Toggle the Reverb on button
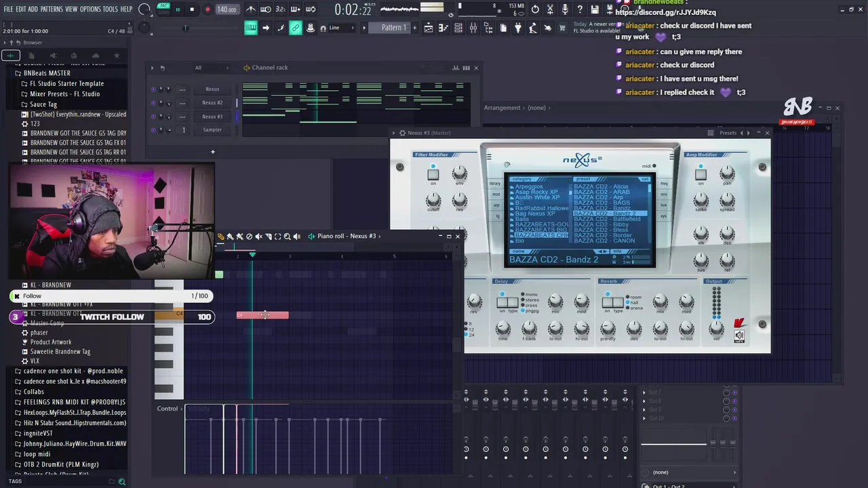Image resolution: width=868 pixels, height=488 pixels. coord(608,303)
